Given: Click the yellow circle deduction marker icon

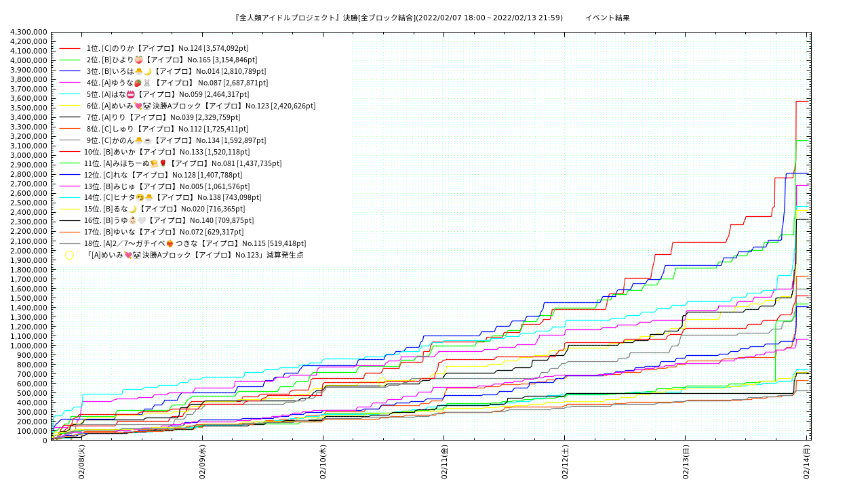Looking at the screenshot, I should coord(69,256).
